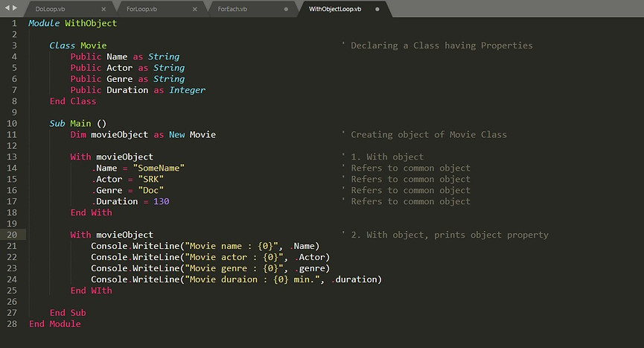Click line number 20 in gutter
This screenshot has height=348, width=644.
[x=12, y=235]
